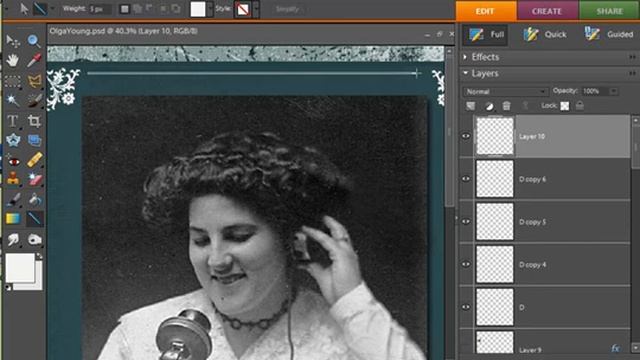Select the Gradient tool

pos(13,218)
